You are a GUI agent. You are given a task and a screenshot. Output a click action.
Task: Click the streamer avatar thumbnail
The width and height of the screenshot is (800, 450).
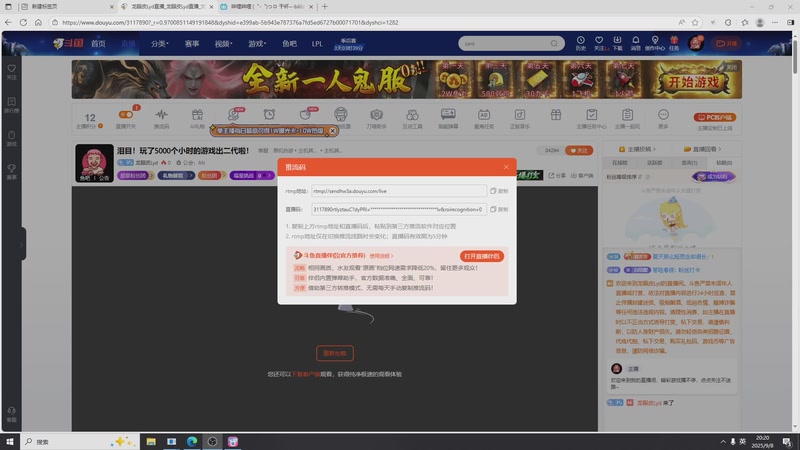pos(94,163)
